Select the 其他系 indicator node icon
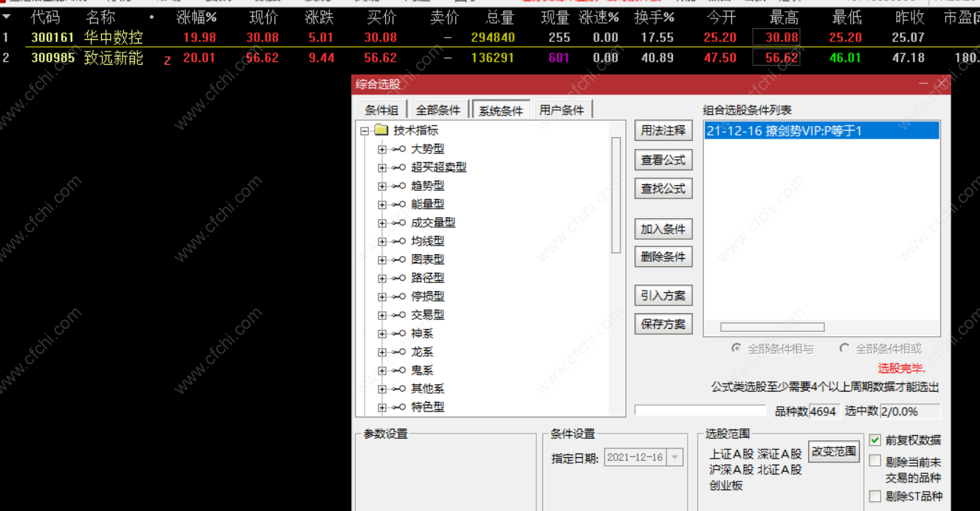This screenshot has width=980, height=511. [x=399, y=389]
